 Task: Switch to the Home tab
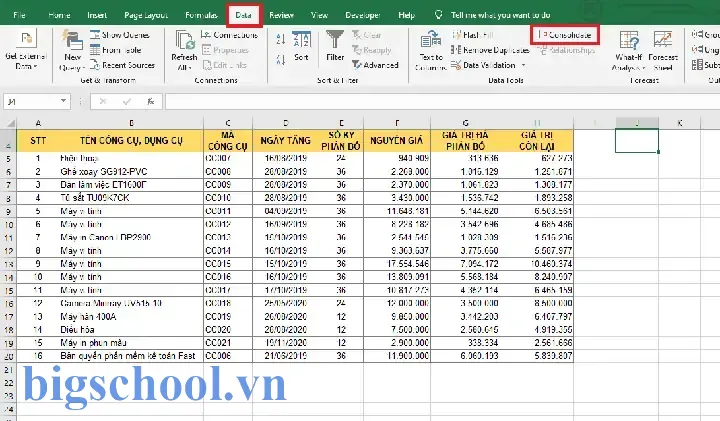(59, 15)
